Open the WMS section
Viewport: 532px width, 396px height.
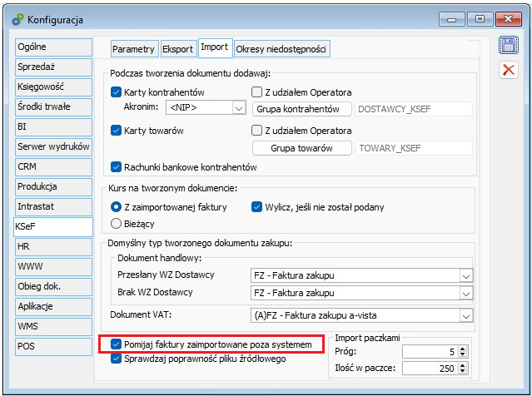(53, 326)
